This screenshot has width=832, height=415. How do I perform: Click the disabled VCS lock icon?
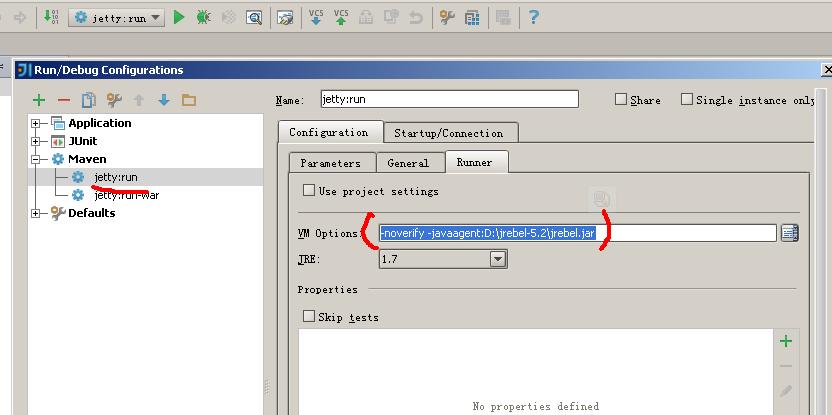366,18
